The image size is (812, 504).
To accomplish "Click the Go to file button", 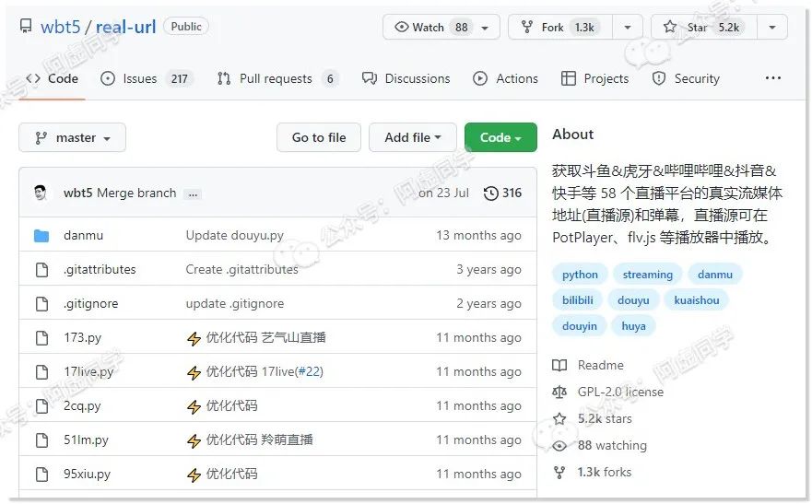I will tap(319, 137).
